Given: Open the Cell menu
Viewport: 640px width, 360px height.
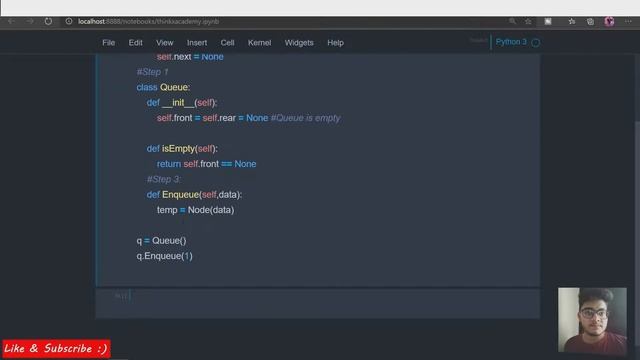Looking at the screenshot, I should (x=227, y=42).
